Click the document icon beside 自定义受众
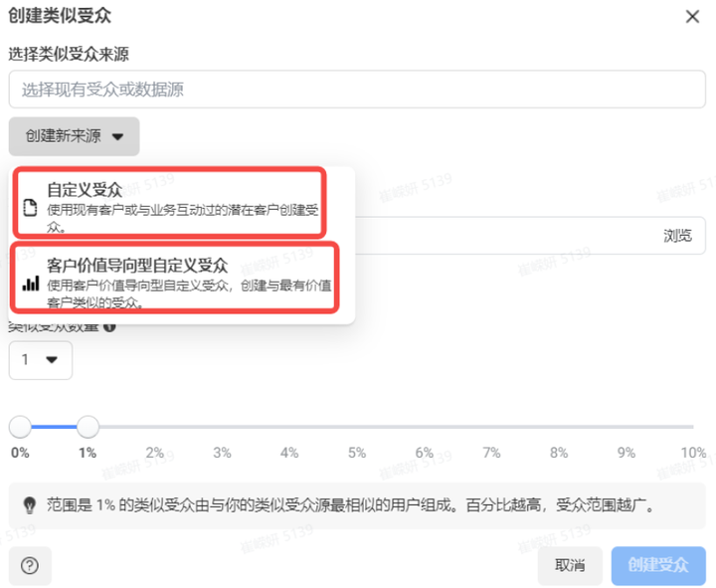 click(x=31, y=207)
